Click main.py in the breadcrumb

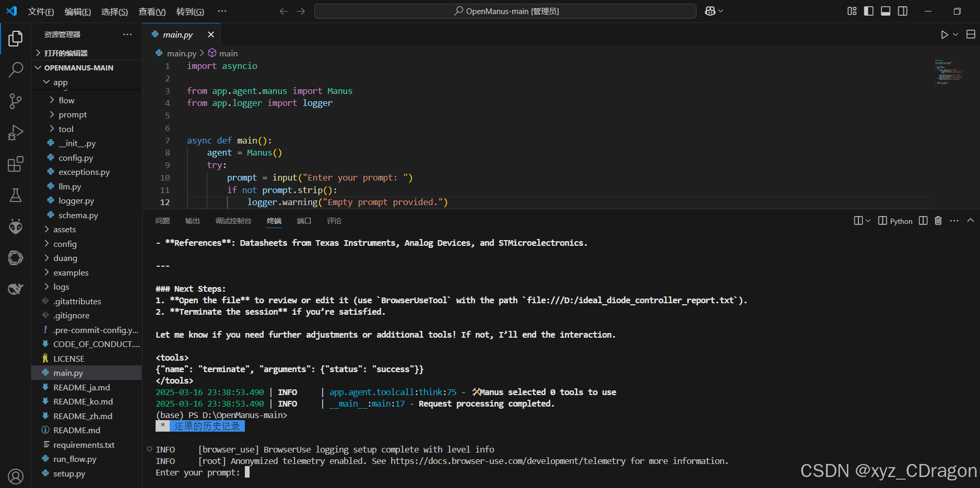click(x=181, y=53)
